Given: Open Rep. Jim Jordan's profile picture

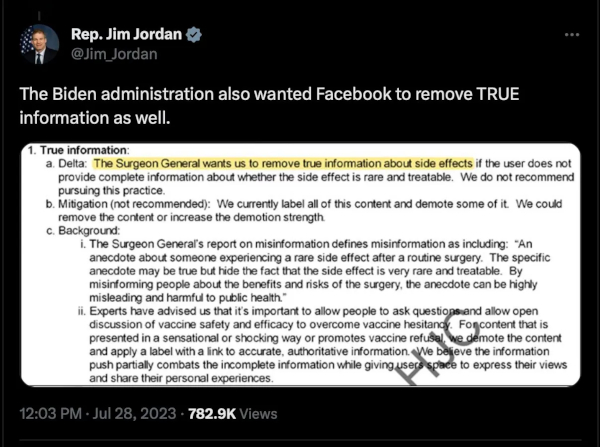Looking at the screenshot, I should click(39, 44).
